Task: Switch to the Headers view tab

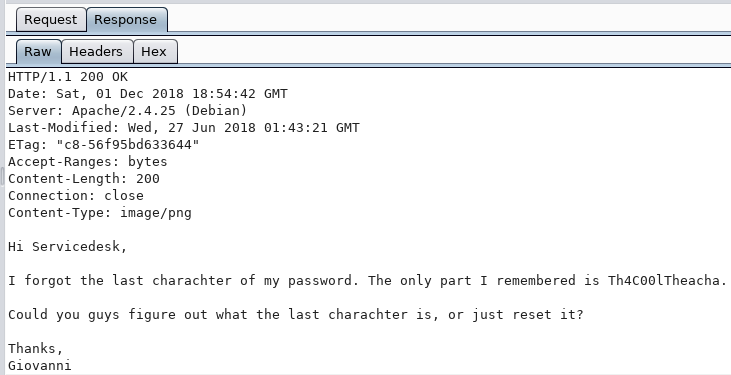Action: 97,52
